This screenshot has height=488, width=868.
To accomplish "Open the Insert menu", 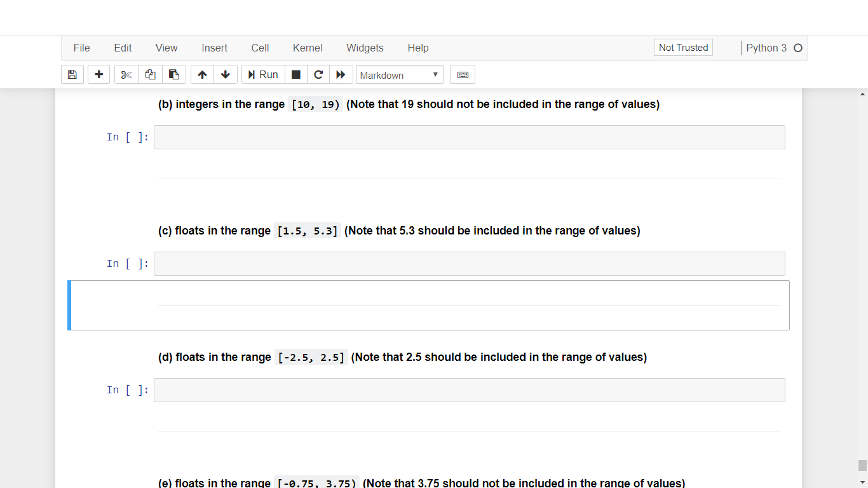I will (215, 48).
